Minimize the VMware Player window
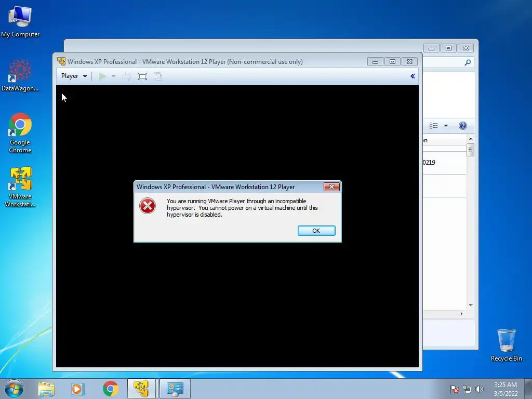The image size is (532, 399). point(375,62)
